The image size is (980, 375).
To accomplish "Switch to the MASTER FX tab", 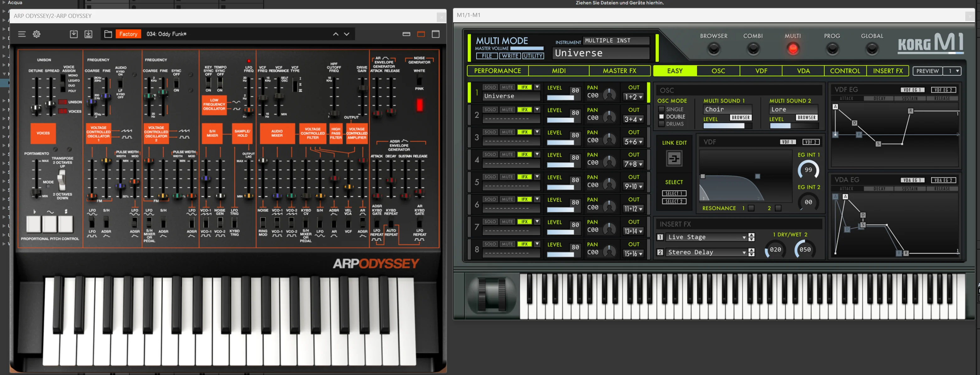I will click(x=619, y=71).
